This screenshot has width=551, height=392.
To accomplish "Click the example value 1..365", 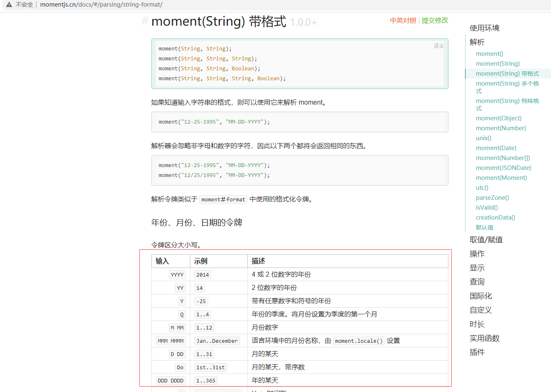I will [x=206, y=380].
